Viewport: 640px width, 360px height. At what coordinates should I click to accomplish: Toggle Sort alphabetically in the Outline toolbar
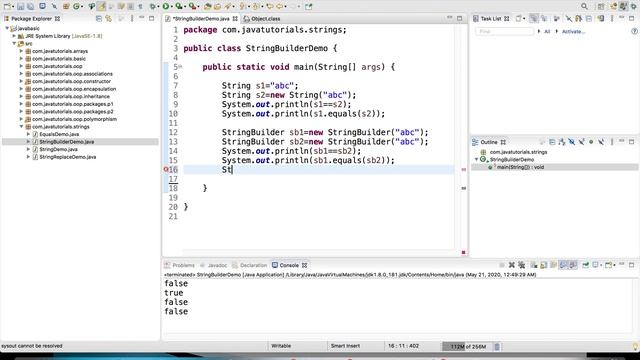point(562,142)
